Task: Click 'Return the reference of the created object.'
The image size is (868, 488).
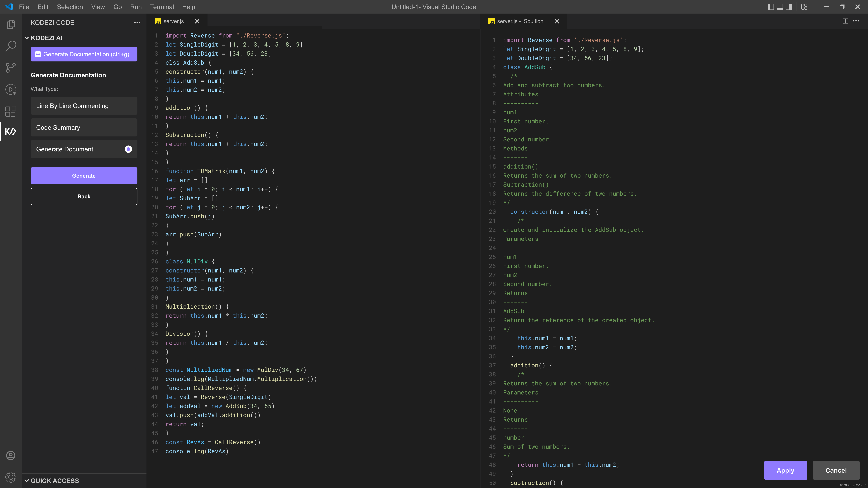Action: pos(579,320)
